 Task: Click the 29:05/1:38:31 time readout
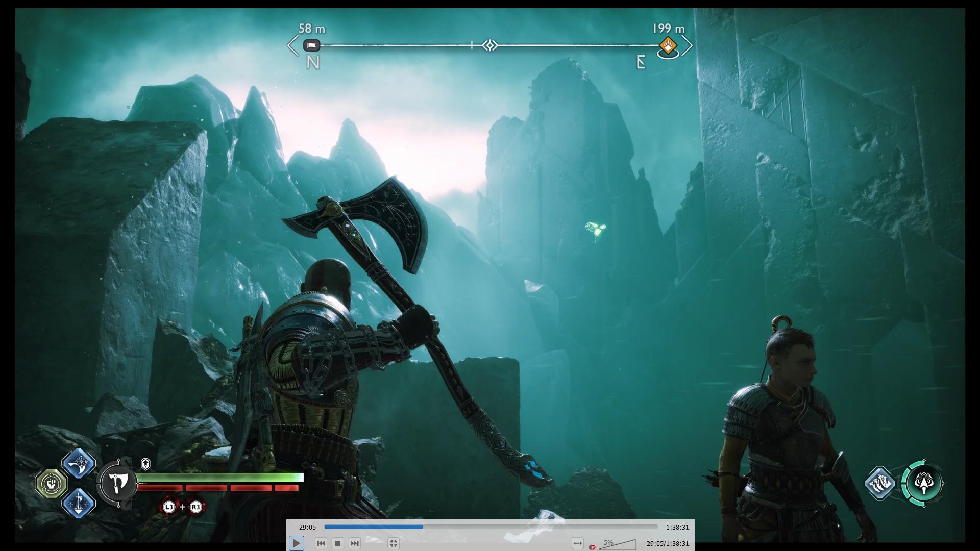[x=668, y=543]
